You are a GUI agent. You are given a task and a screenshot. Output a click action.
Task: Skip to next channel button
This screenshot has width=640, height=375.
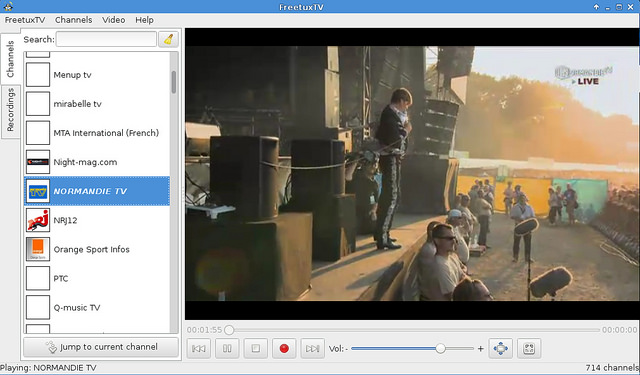[x=313, y=348]
